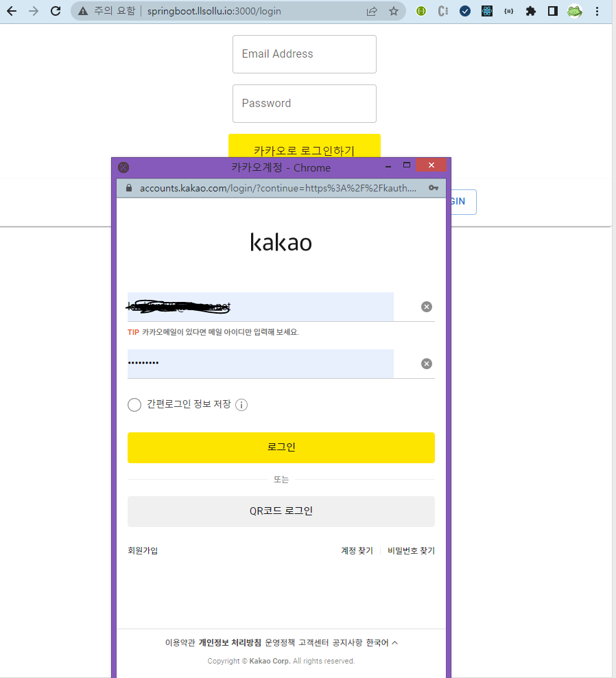The height and width of the screenshot is (678, 616).
Task: Maximize the 카카오계정 popup window
Action: tap(406, 165)
